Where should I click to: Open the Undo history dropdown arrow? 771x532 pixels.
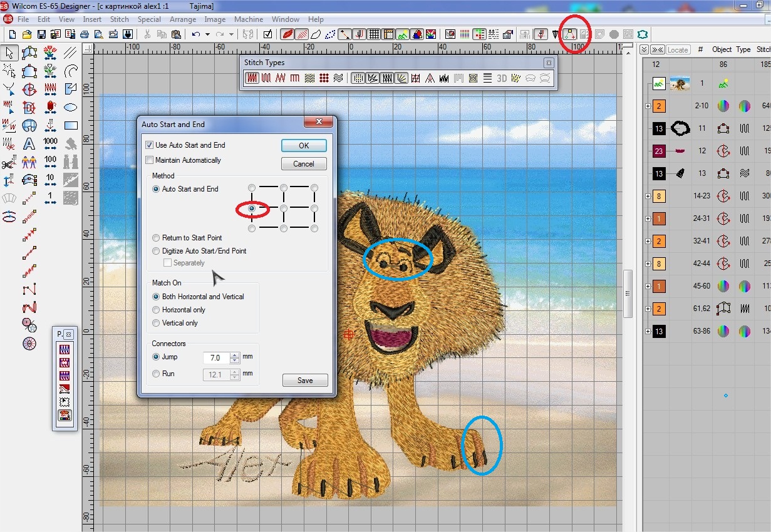coord(207,34)
